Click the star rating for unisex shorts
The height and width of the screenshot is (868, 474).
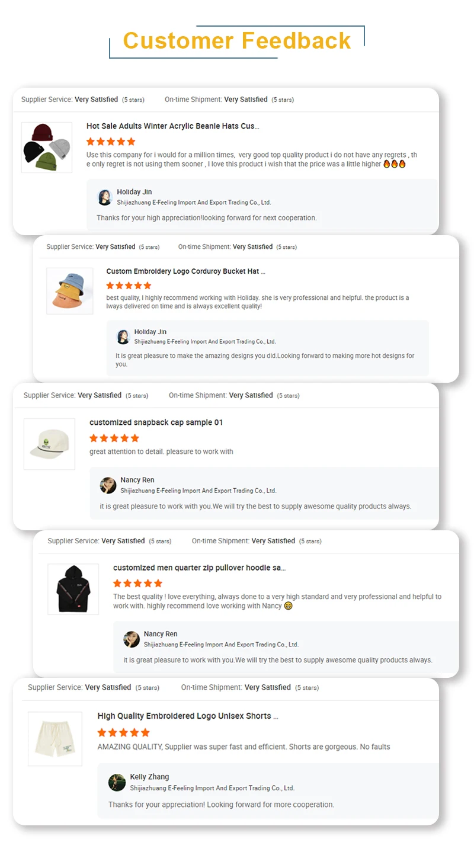tap(123, 732)
